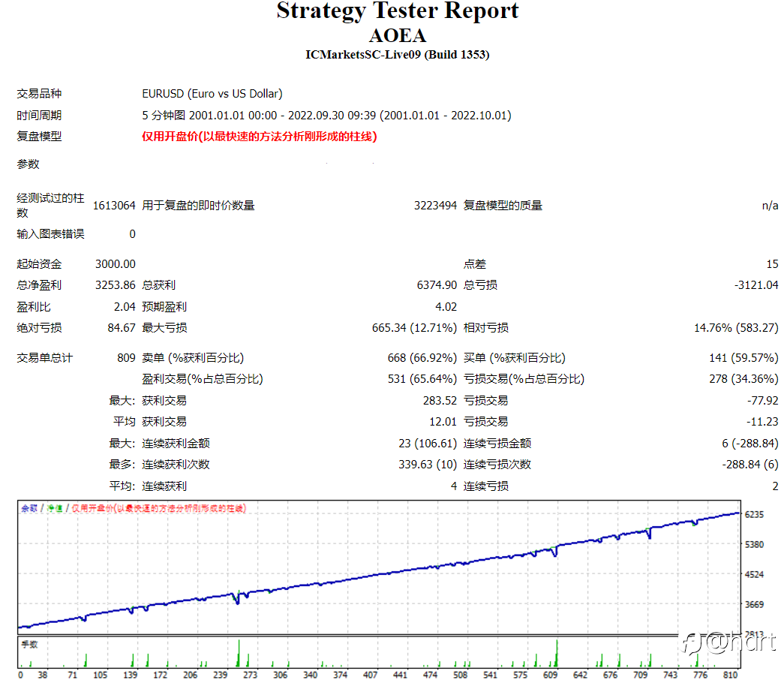Click the short positions value 668 (66.92%)
The width and height of the screenshot is (784, 680).
click(x=422, y=358)
